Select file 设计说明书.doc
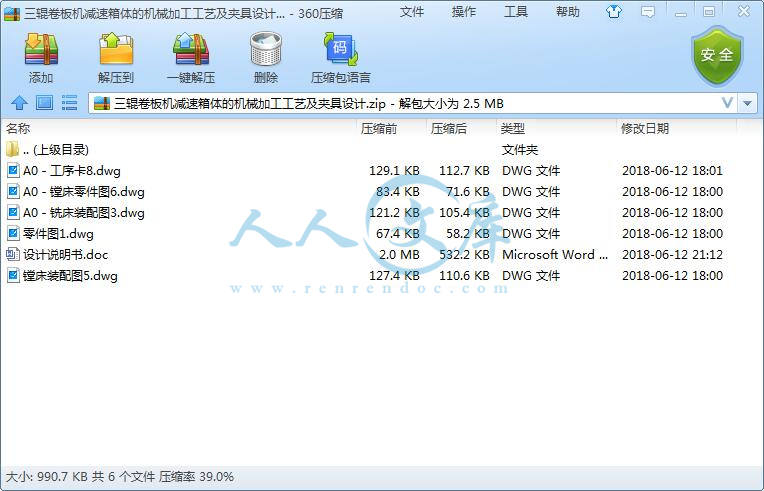The image size is (764, 491). click(x=370, y=254)
